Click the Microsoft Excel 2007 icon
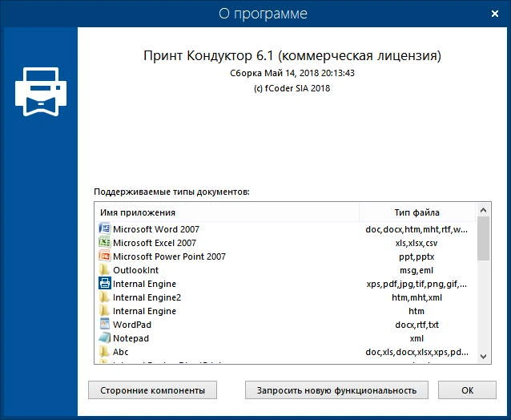 (104, 242)
